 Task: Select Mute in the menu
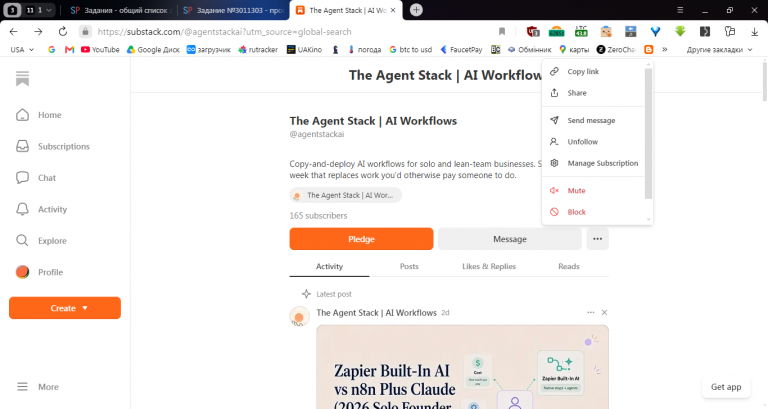pos(594,191)
